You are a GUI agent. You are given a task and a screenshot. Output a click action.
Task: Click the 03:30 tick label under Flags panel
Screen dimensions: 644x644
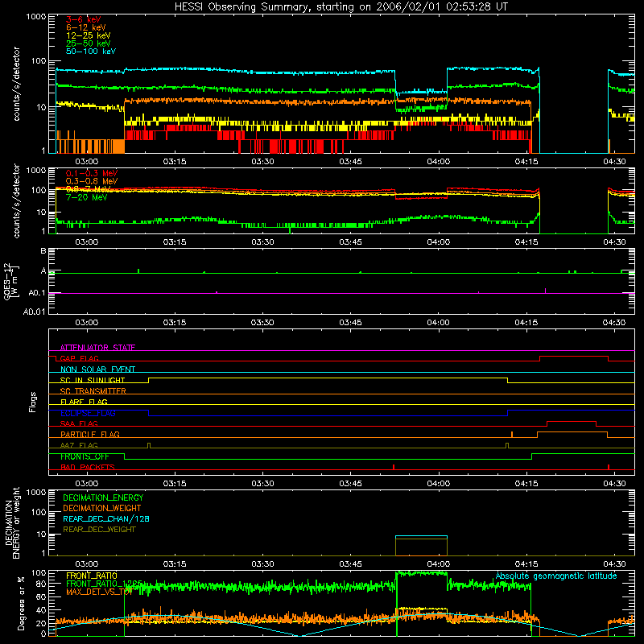[x=263, y=484]
